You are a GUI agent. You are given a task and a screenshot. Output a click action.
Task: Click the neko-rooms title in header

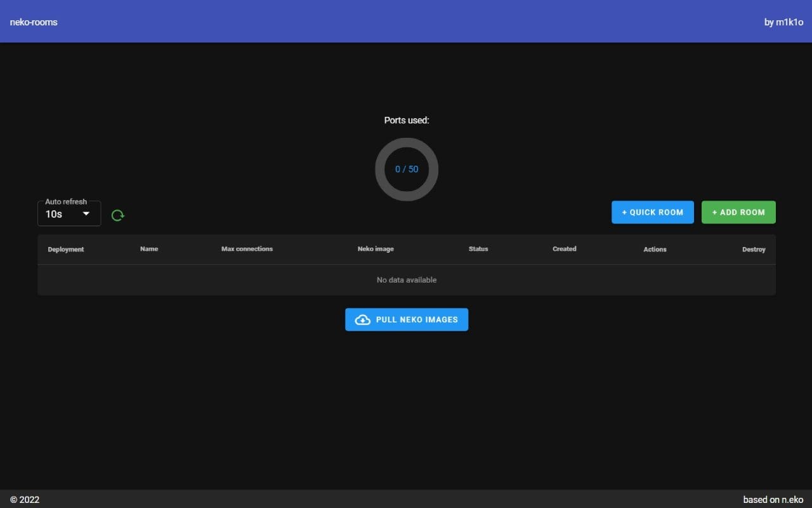[x=34, y=22]
